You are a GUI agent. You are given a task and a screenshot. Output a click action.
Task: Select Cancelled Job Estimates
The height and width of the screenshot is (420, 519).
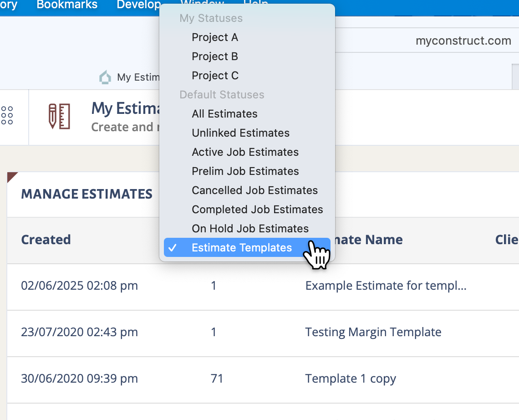pyautogui.click(x=254, y=190)
